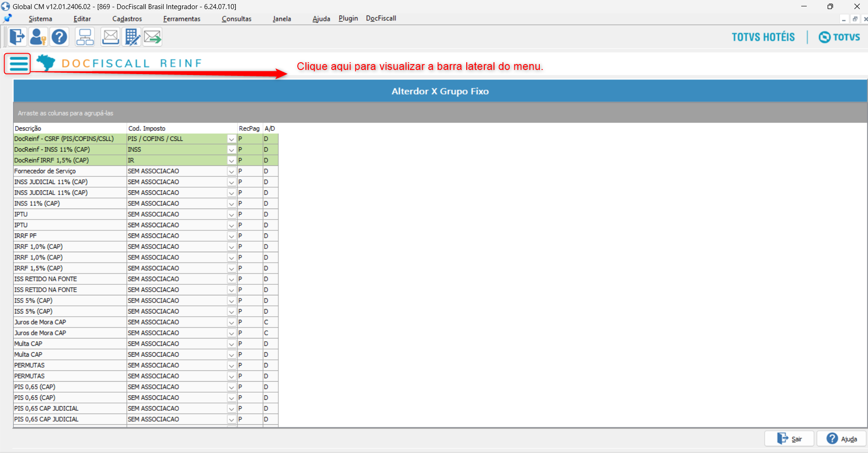Select the 'Fornecedor de Serviço' description cell
868x453 pixels.
point(70,171)
